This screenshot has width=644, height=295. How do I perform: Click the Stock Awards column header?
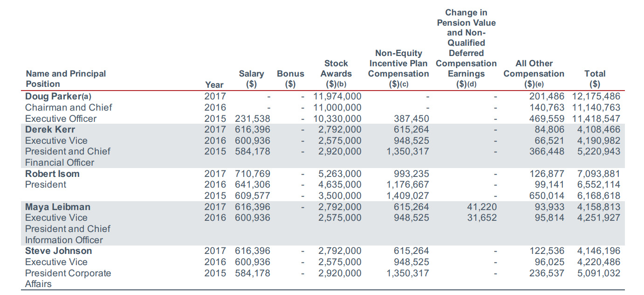(336, 73)
